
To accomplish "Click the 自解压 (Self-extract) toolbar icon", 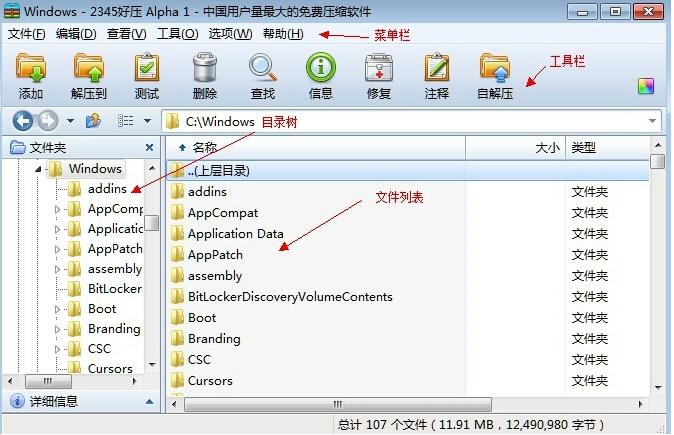I will (x=495, y=68).
